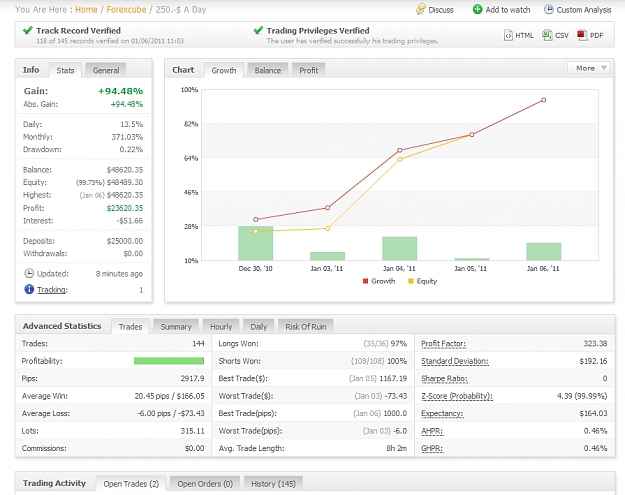The height and width of the screenshot is (495, 625).
Task: Click the green Profitability progress bar
Action: [x=169, y=361]
